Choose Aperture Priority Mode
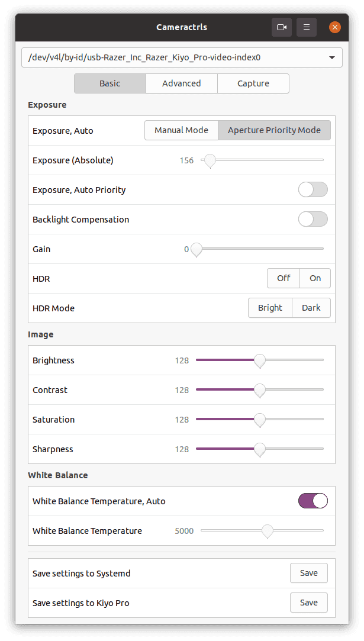 (x=274, y=130)
